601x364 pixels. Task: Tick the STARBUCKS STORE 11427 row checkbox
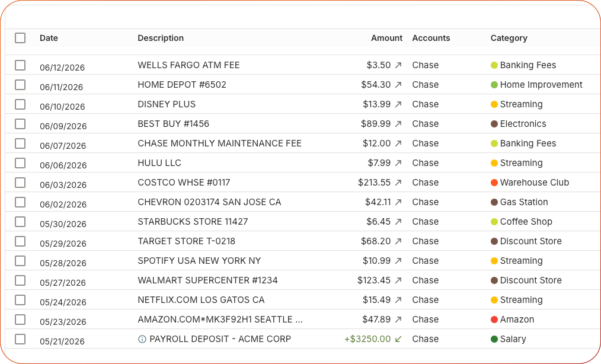click(20, 222)
